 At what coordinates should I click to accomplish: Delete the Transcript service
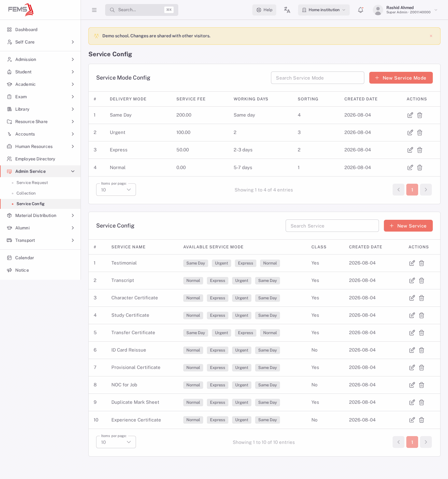[x=422, y=280]
